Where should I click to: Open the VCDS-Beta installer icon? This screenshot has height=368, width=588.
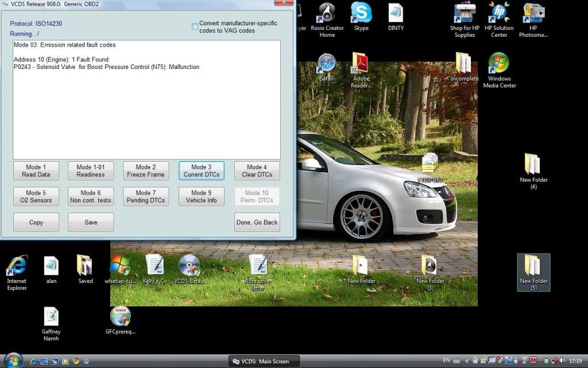(189, 269)
